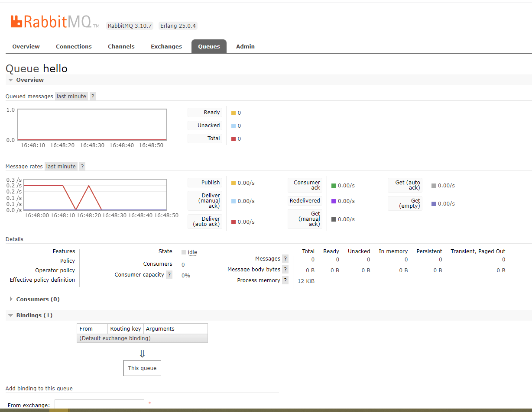Change Message rates last minute range

(x=61, y=166)
